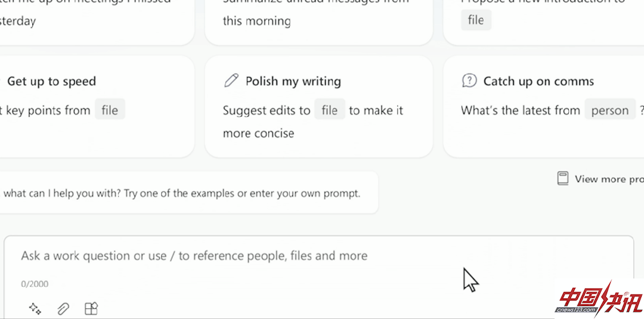The width and height of the screenshot is (644, 319).
Task: Click the cnews123 watermark logo
Action: (599, 299)
